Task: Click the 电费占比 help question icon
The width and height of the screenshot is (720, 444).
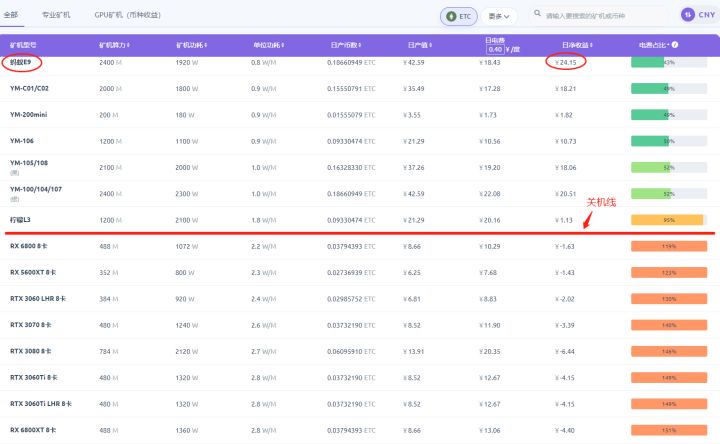Action: point(676,45)
